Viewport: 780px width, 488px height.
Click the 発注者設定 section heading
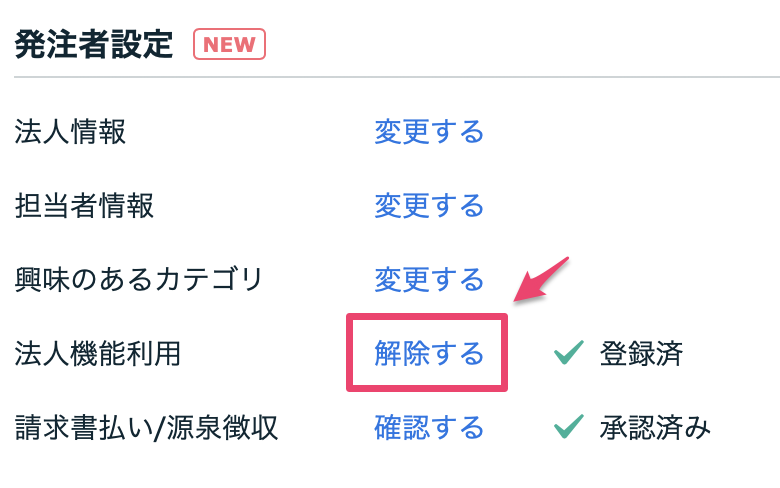94,44
